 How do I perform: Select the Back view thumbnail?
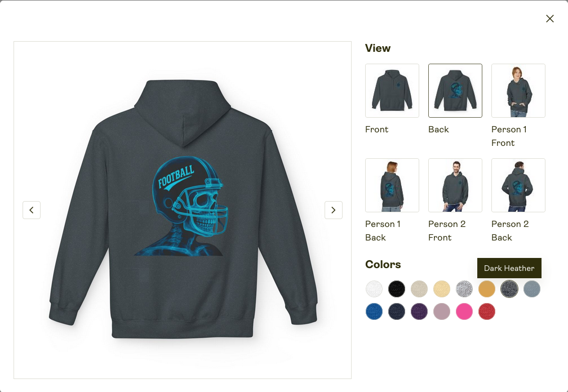pyautogui.click(x=455, y=91)
